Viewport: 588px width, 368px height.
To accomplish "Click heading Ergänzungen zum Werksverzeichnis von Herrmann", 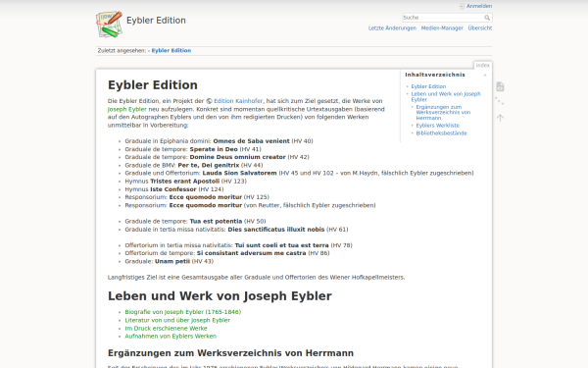I will [230, 353].
